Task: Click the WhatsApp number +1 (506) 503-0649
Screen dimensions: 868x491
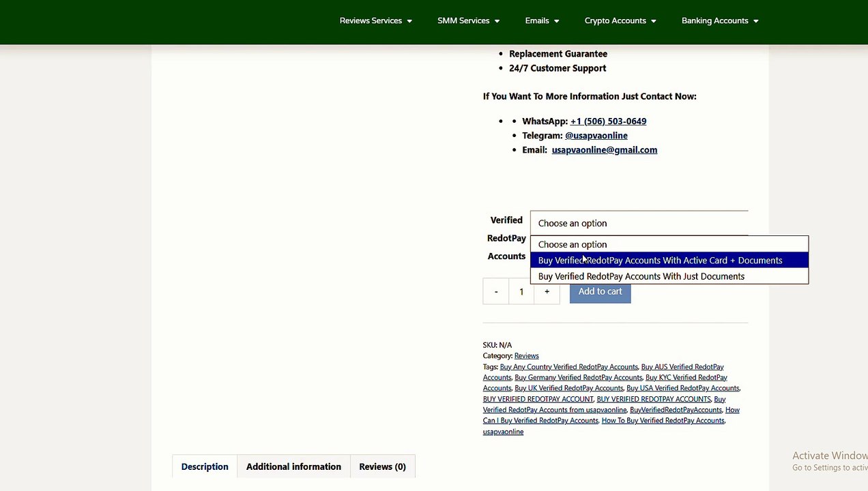Action: (608, 121)
